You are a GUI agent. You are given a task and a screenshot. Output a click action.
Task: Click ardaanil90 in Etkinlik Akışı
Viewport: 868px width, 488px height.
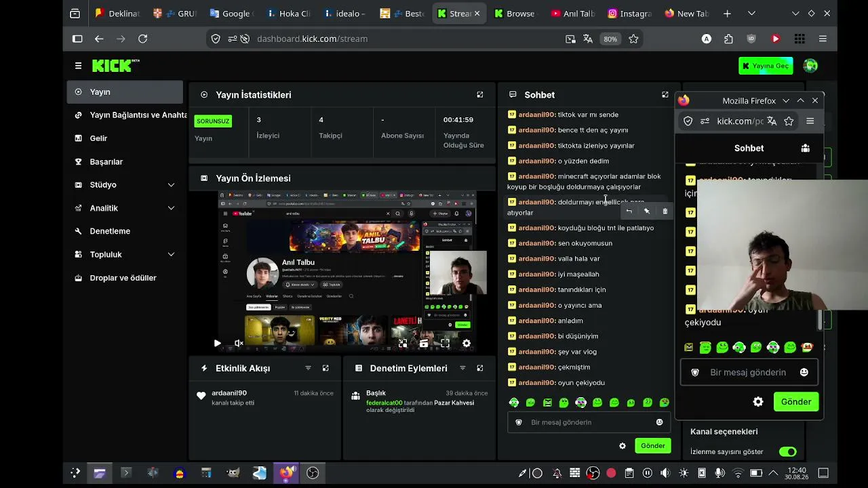coord(229,393)
